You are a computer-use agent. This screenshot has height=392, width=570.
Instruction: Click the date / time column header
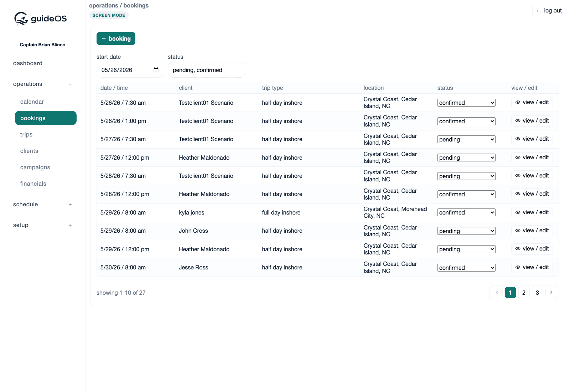114,88
